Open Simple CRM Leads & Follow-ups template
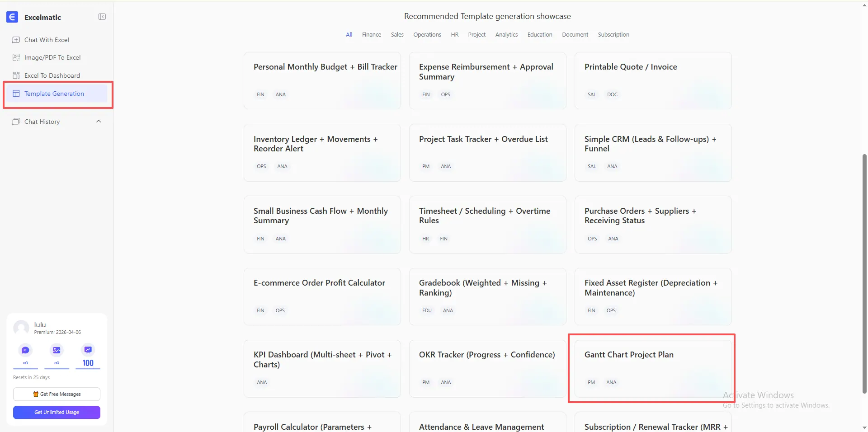 (x=653, y=153)
